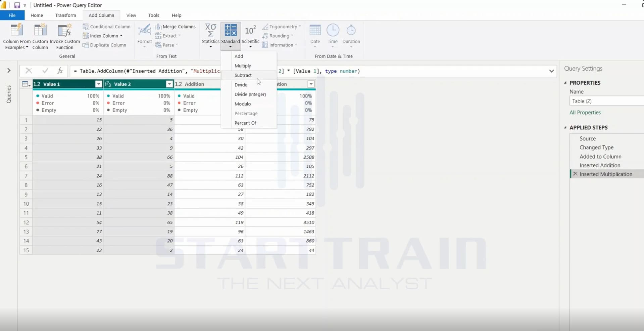The image size is (644, 331).
Task: Add a Conditional Column
Action: [x=107, y=27]
